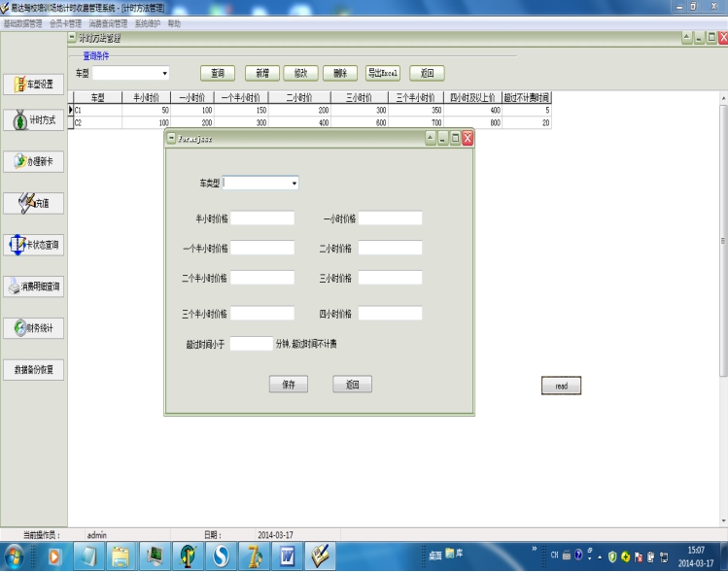Click the 四小时价格 input field

click(x=390, y=313)
